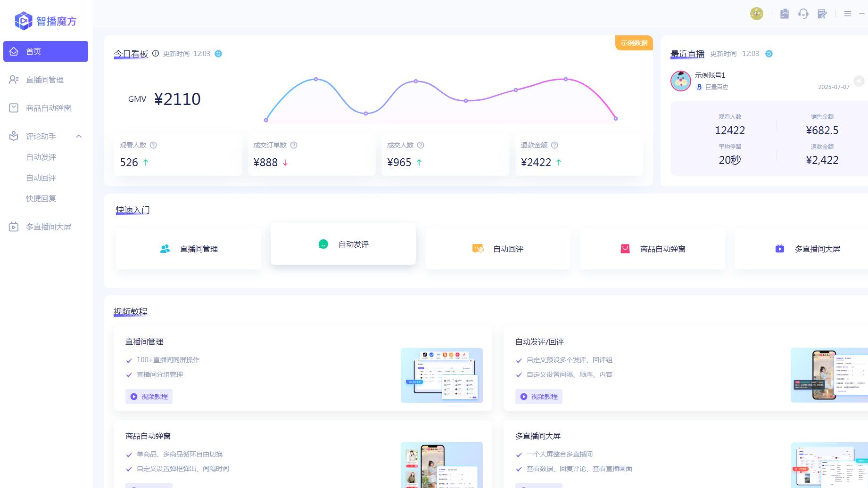
Task: Click the help icon next to 成交人数
Action: (x=421, y=145)
